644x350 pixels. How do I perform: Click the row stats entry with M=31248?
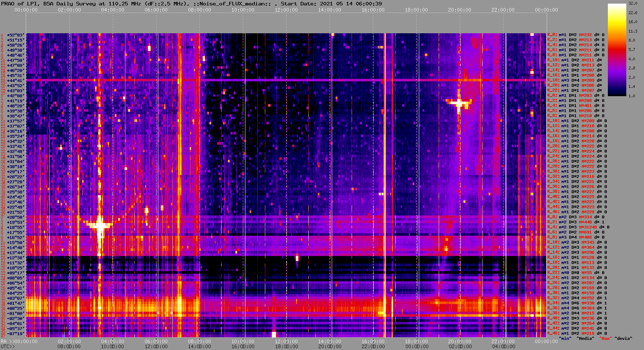[x=578, y=227]
